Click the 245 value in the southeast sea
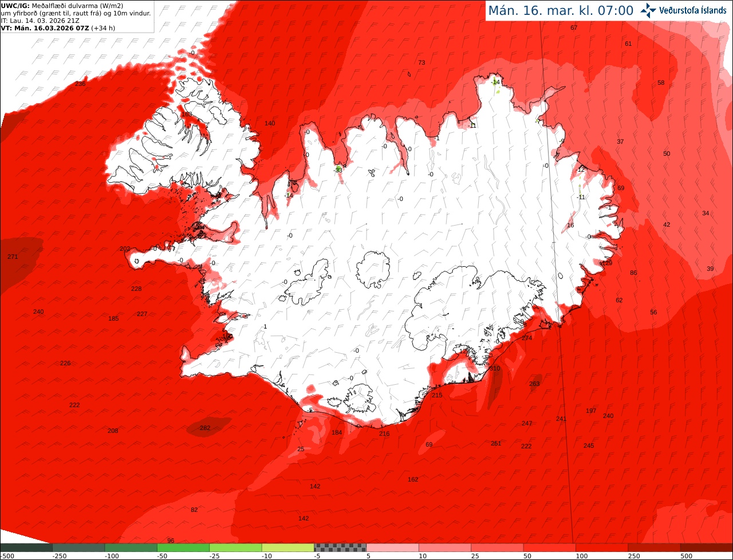Viewport: 733px width, 560px height. 589,446
